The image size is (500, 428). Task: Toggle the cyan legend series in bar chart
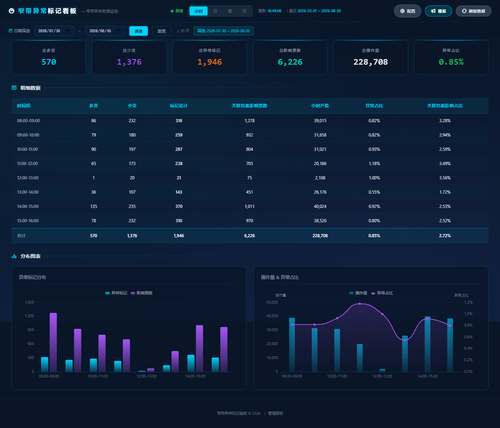pyautogui.click(x=116, y=293)
